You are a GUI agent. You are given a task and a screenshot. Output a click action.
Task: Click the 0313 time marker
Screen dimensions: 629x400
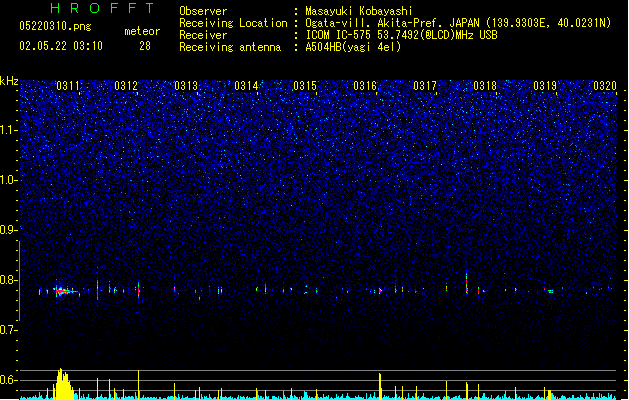click(x=186, y=85)
